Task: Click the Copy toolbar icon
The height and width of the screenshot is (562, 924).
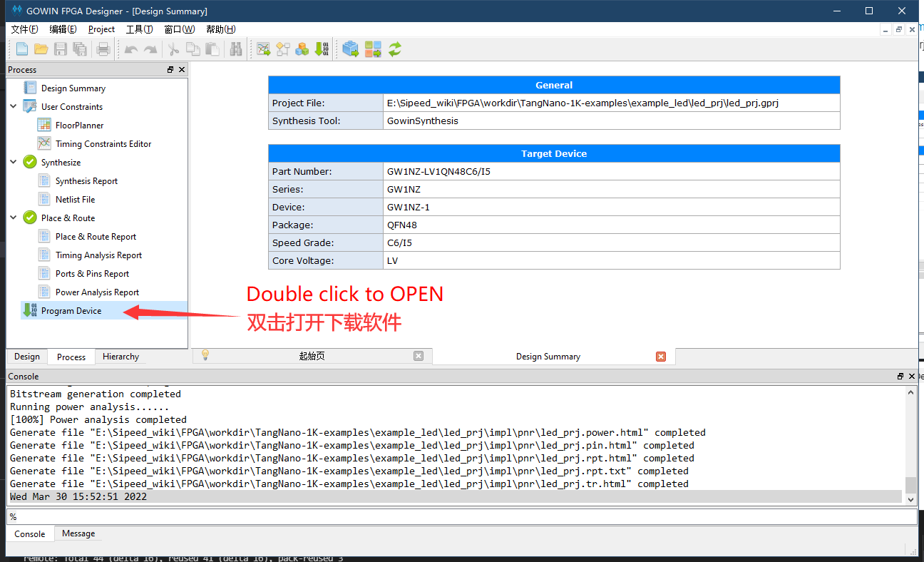Action: (192, 49)
